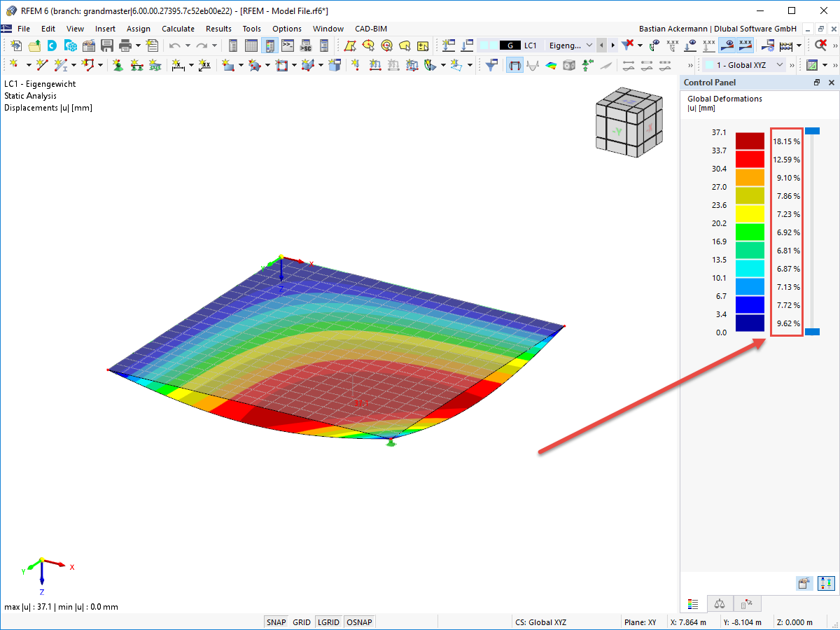This screenshot has height=630, width=840.
Task: Open the load case LC1 dropdown
Action: coord(589,45)
